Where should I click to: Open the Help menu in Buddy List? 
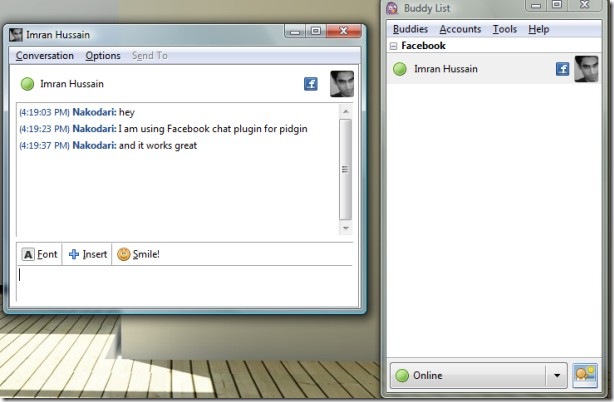tap(538, 29)
